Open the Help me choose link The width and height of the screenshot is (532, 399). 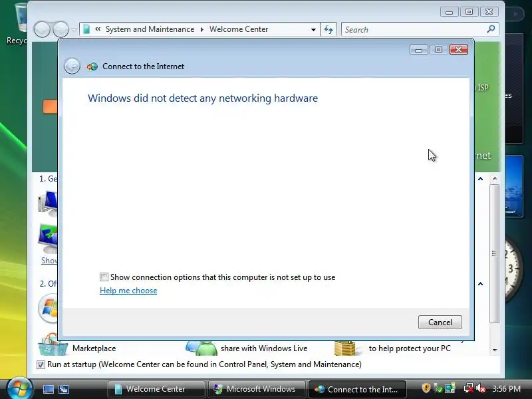(128, 291)
